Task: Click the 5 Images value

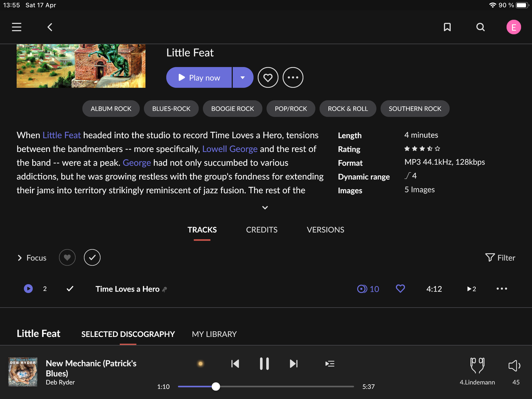Action: [x=419, y=190]
